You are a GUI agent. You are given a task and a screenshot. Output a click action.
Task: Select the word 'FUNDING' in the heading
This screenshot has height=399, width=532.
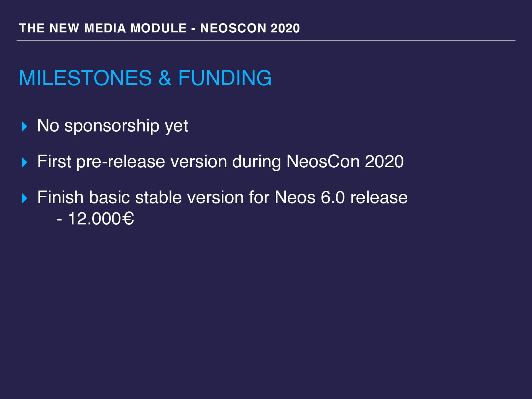point(225,78)
